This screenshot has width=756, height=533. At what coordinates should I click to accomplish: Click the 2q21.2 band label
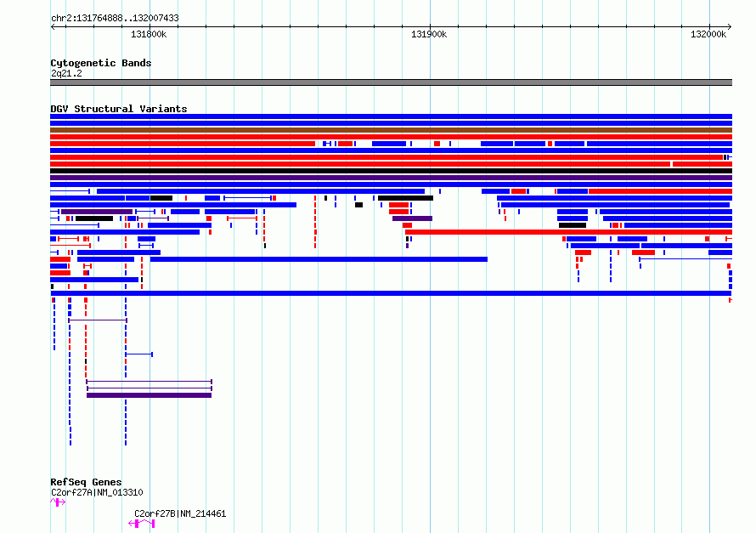pos(66,73)
